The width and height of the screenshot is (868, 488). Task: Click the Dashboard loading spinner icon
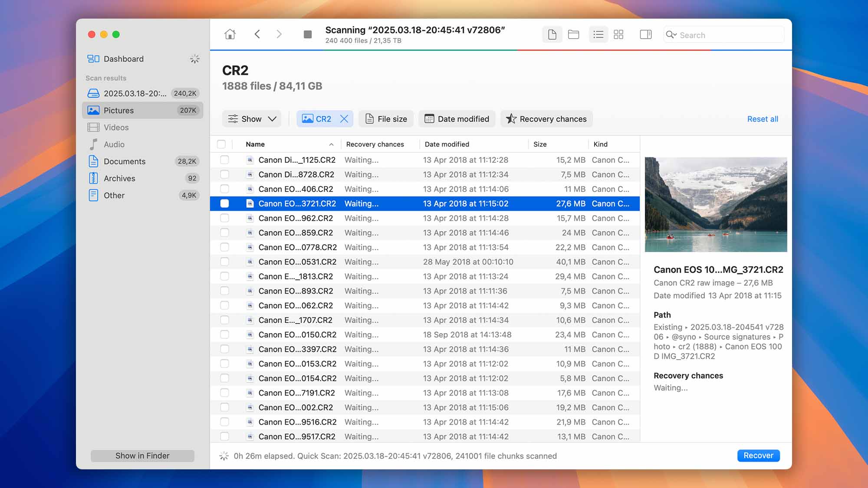pos(195,59)
